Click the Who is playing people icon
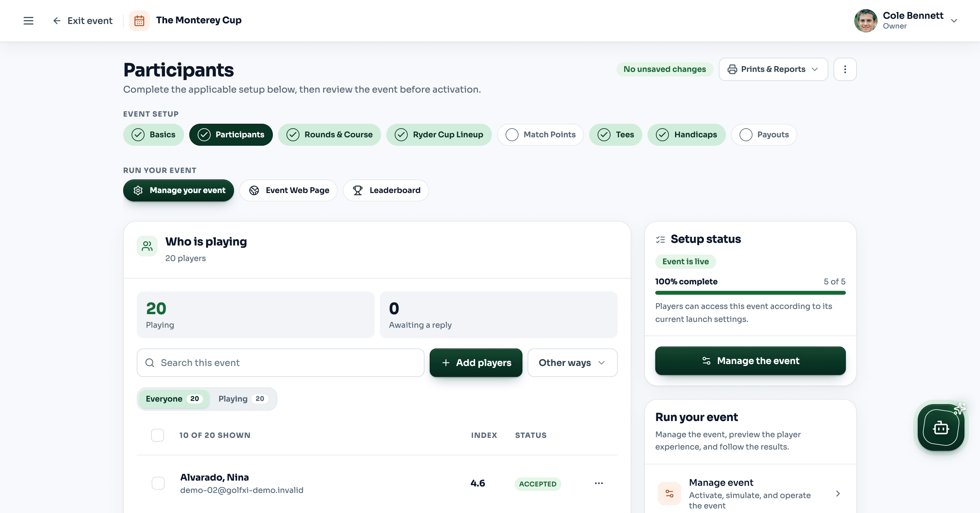 (147, 246)
